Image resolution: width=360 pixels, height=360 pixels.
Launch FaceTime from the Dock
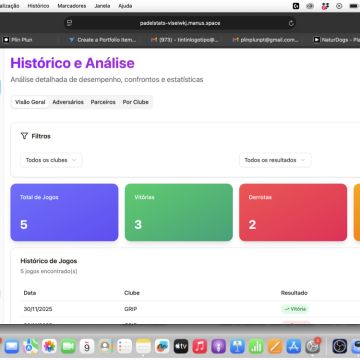pos(68,347)
